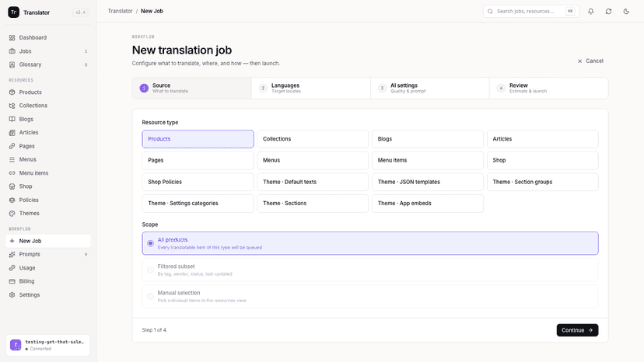Choose Products resource type
This screenshot has height=362, width=644.
[198, 139]
